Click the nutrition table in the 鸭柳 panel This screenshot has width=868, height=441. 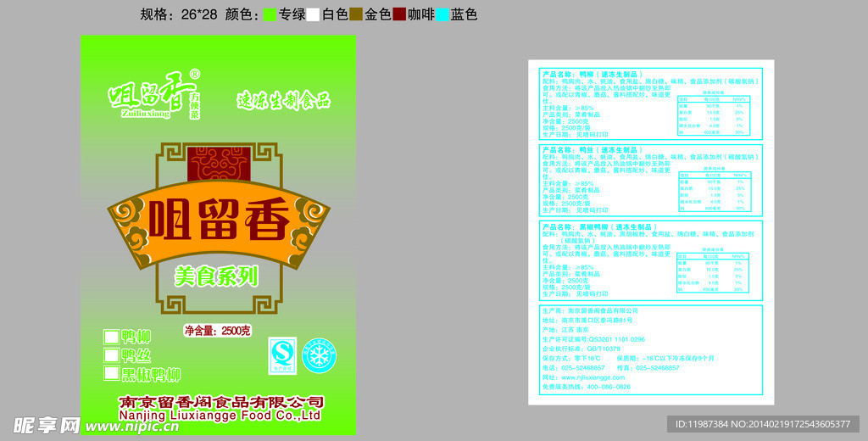point(714,115)
